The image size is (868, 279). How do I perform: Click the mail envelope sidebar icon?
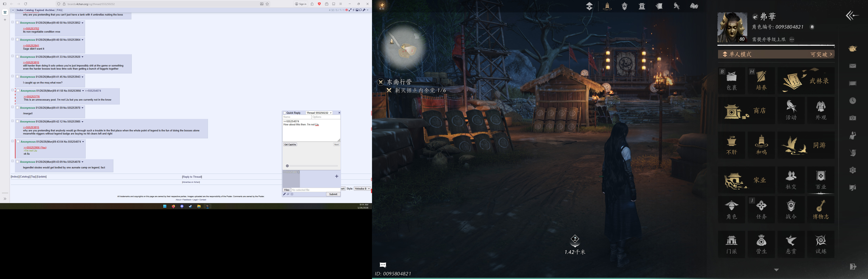coord(852,66)
